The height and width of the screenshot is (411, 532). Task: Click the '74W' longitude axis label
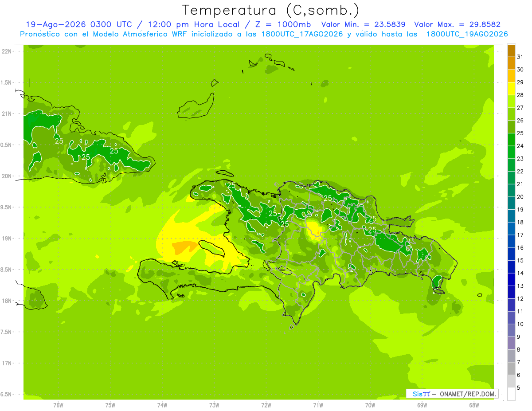162,405
